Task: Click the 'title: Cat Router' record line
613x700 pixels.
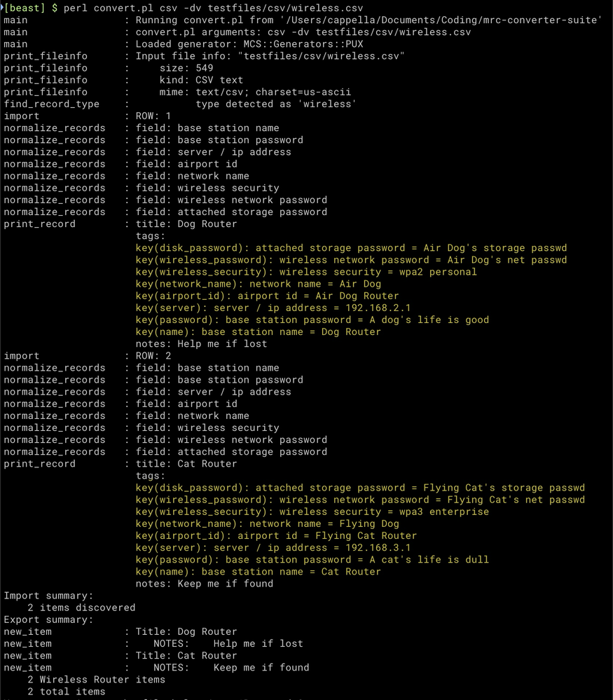Action: click(x=186, y=464)
